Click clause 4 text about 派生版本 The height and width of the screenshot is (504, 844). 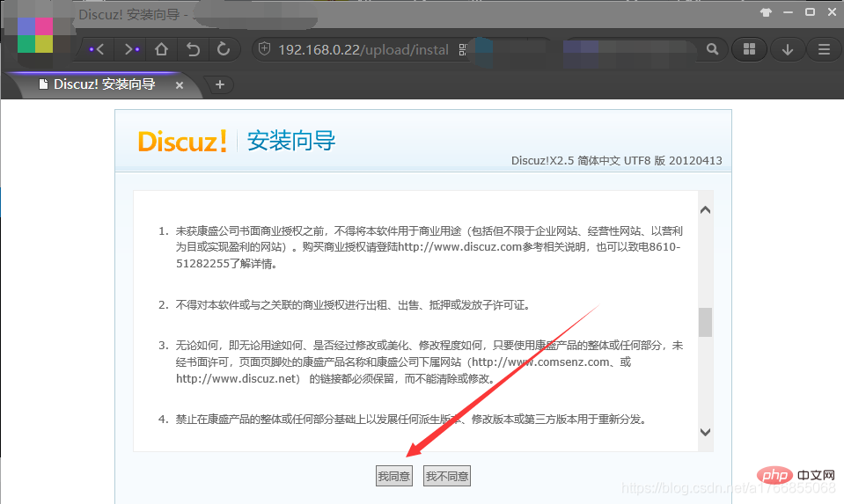(x=411, y=419)
